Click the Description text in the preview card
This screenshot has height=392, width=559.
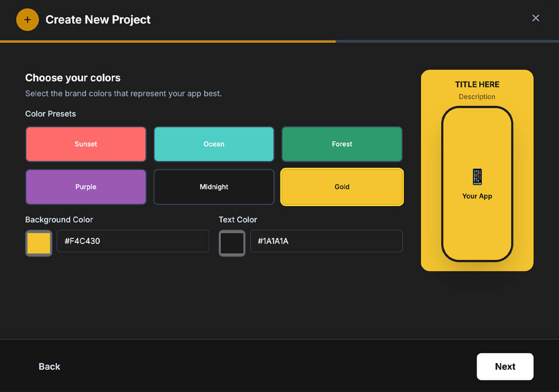[x=477, y=96]
